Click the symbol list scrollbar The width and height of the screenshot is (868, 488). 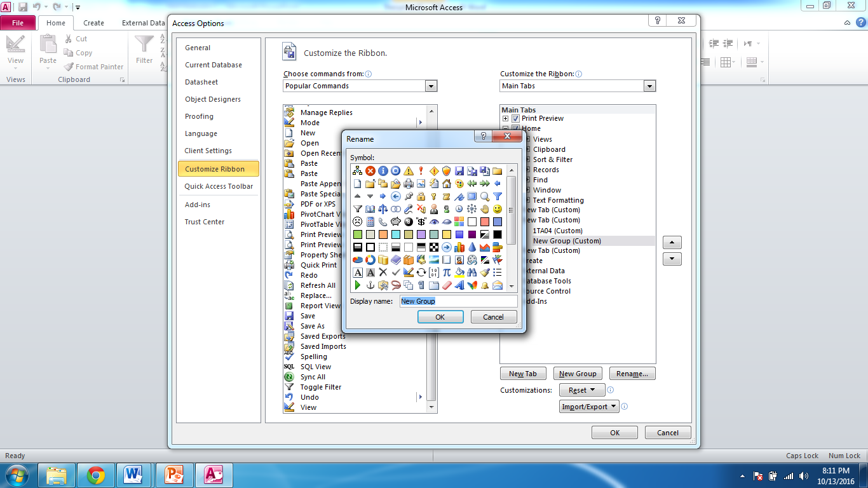click(512, 228)
